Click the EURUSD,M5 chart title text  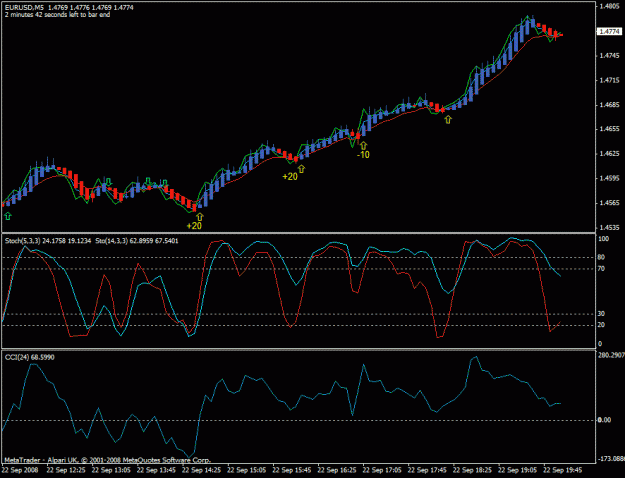24,8
